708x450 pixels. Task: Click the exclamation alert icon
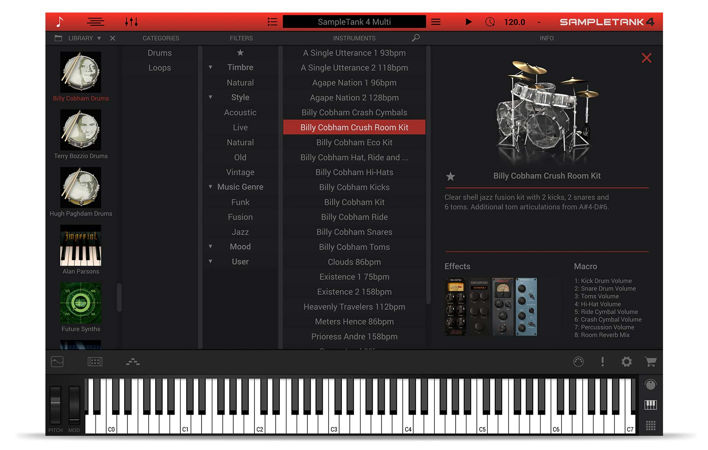tap(602, 362)
